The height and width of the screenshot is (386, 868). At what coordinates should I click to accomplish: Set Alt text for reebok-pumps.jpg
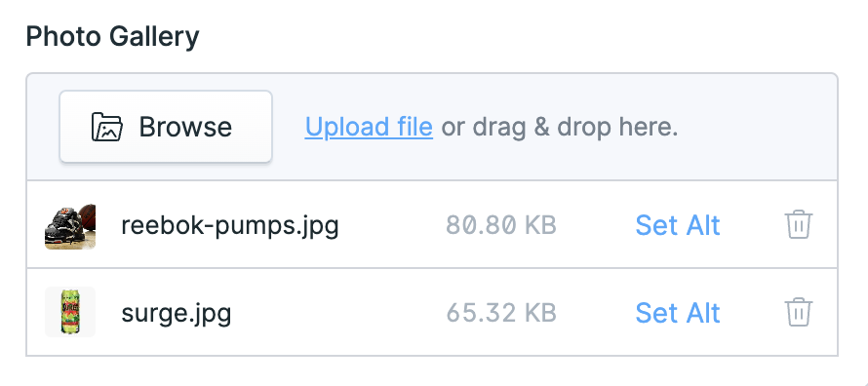pyautogui.click(x=678, y=224)
